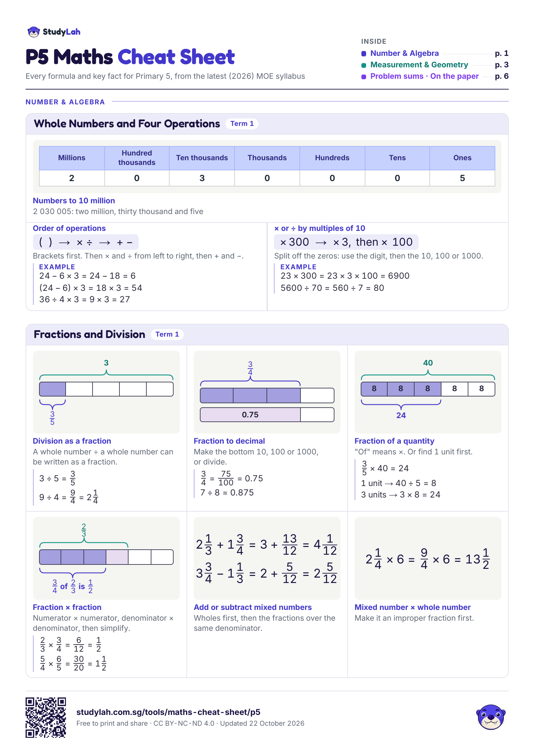Image resolution: width=534 pixels, height=756 pixels.
Task: Click the digit 2 under Millions
Action: [72, 178]
